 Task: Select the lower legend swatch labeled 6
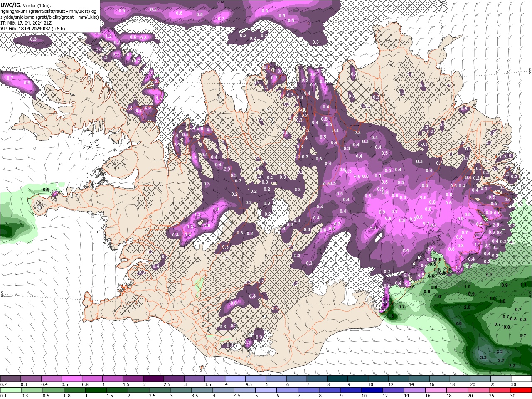(287, 390)
